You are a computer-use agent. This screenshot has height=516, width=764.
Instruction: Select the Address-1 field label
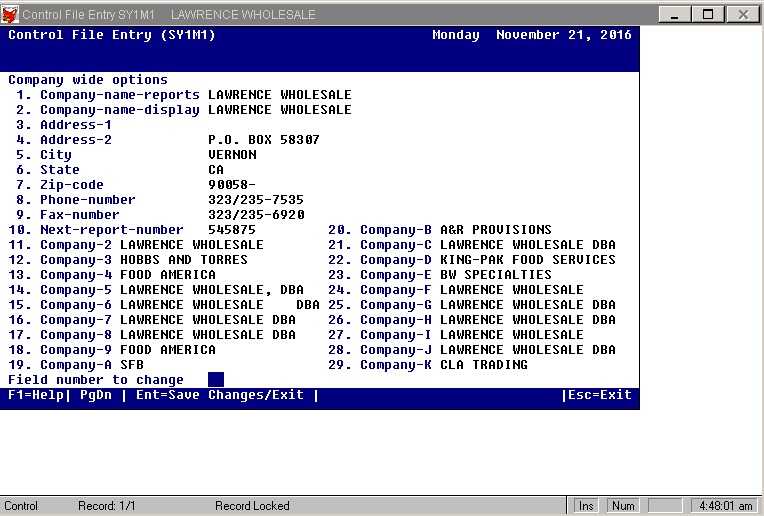(x=76, y=125)
